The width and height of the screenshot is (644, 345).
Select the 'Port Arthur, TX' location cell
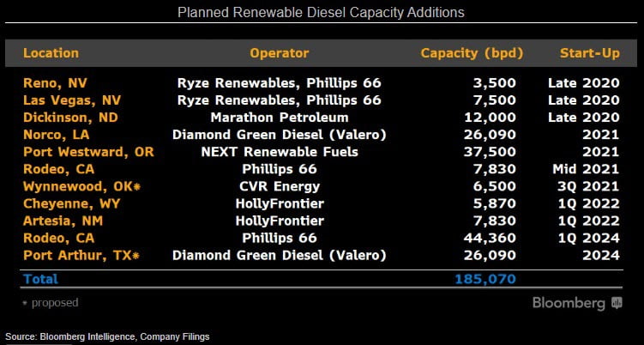coord(81,256)
